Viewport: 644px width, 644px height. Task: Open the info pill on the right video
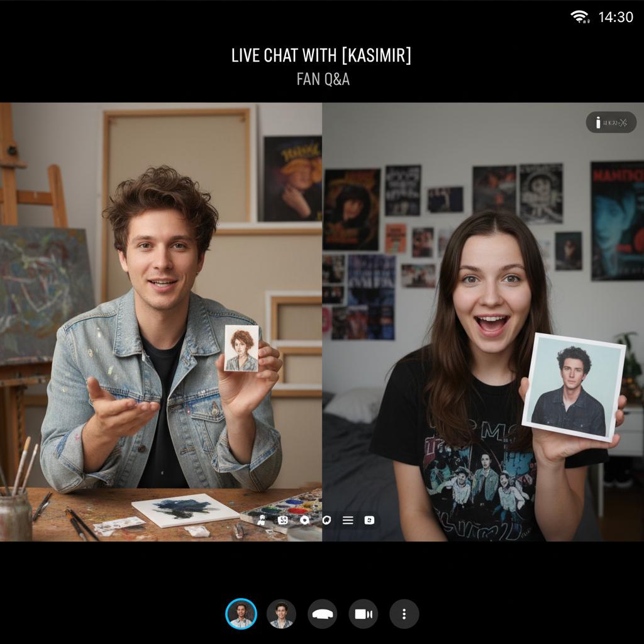pos(611,123)
